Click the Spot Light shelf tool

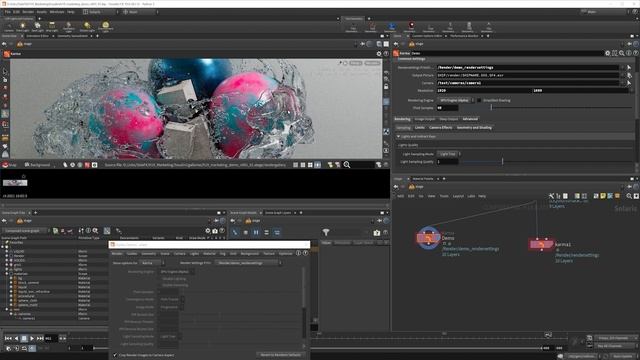37,27
